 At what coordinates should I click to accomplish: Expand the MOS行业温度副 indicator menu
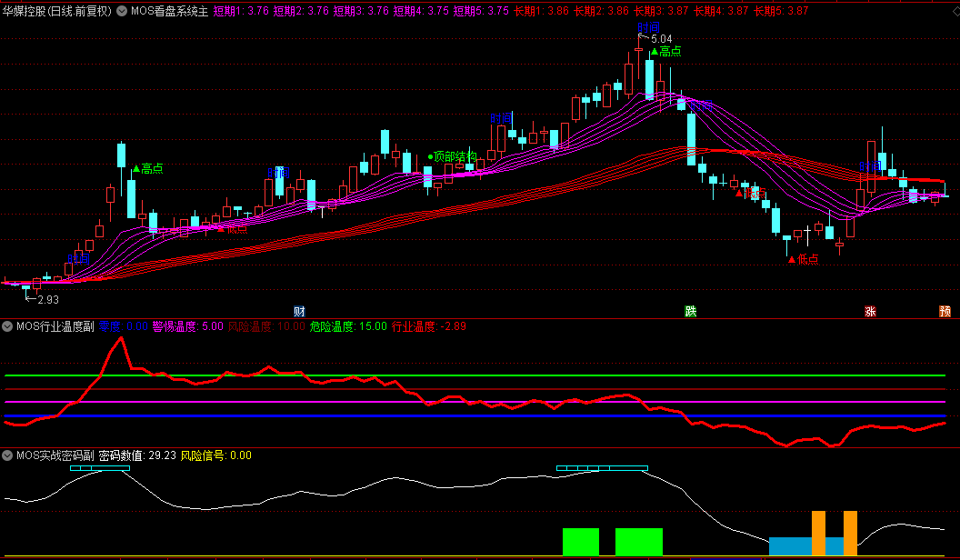pyautogui.click(x=8, y=325)
